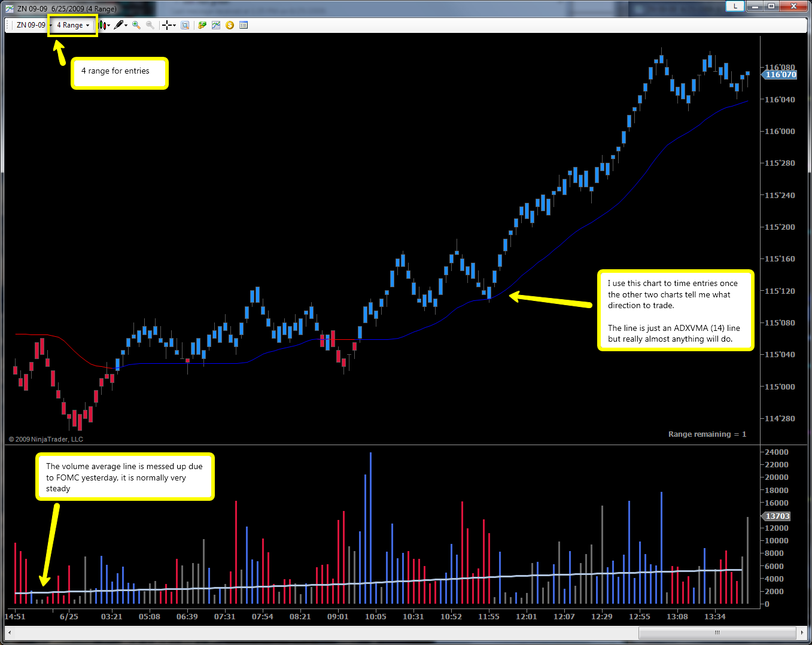Screen dimensions: 812x645
Task: Open the chart trader icon
Action: [x=202, y=25]
